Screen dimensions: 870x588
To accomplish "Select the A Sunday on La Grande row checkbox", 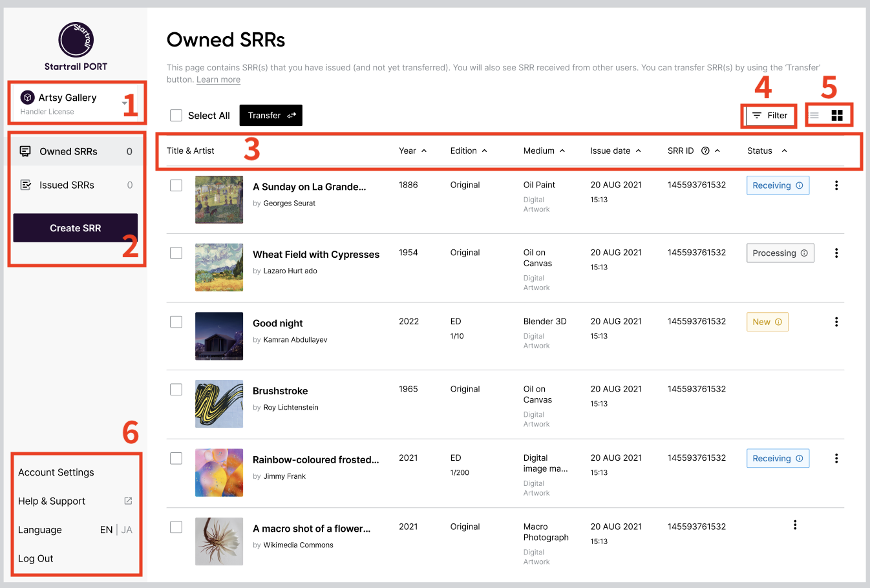I will (x=176, y=185).
